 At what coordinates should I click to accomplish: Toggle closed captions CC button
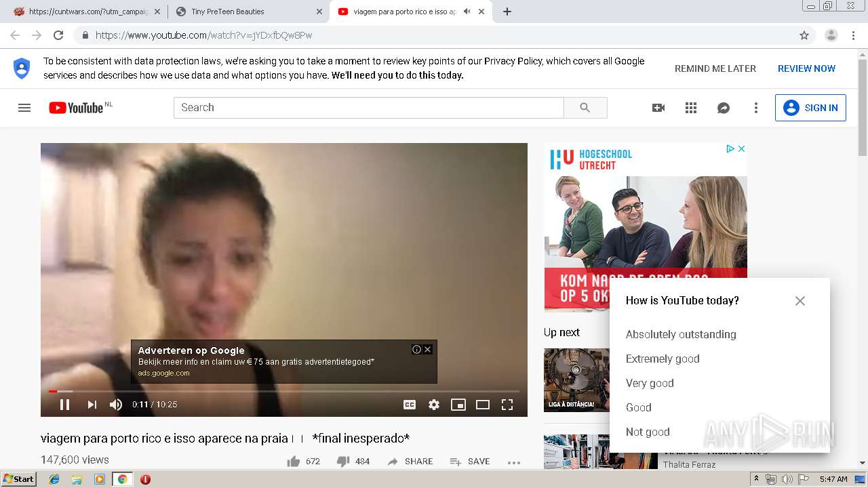pyautogui.click(x=410, y=405)
